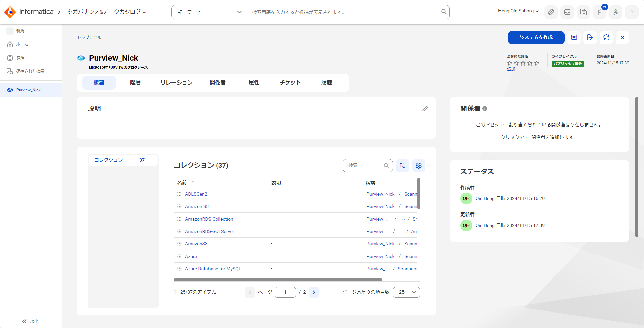The image size is (644, 328).
Task: Open the AmazonRDS-SQLServer link
Action: point(210,231)
